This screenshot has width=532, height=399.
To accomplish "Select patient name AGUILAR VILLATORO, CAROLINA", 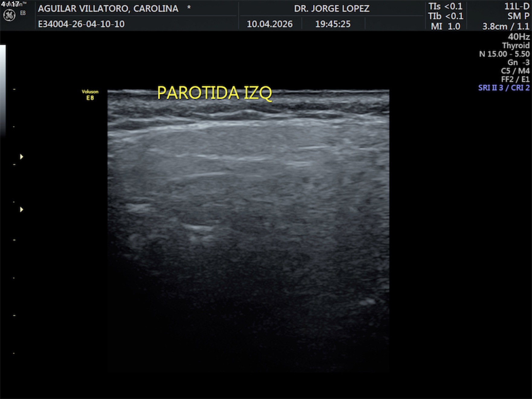I will coord(108,8).
